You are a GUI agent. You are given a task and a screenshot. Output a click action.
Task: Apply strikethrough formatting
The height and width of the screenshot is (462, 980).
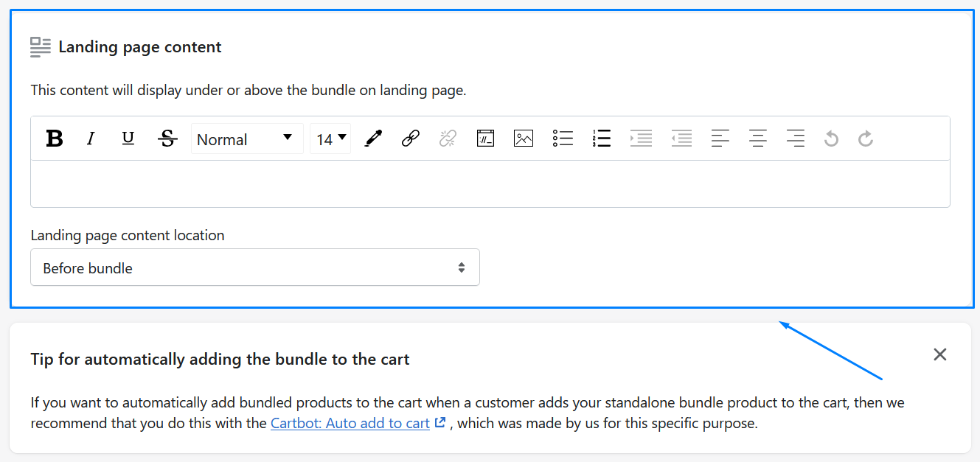(167, 139)
